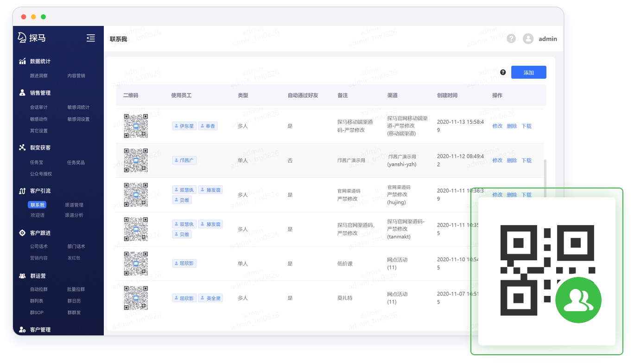Open the 群群发 menu item

point(74,313)
